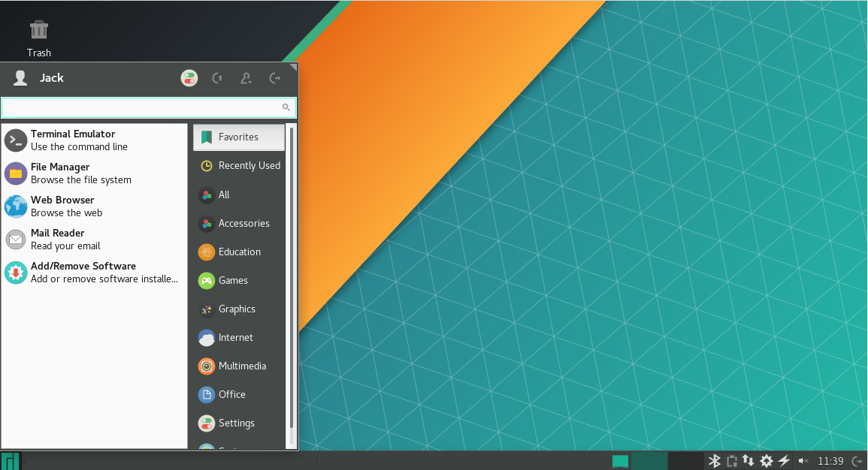Click inside the application search field
868x470 pixels.
click(x=143, y=107)
